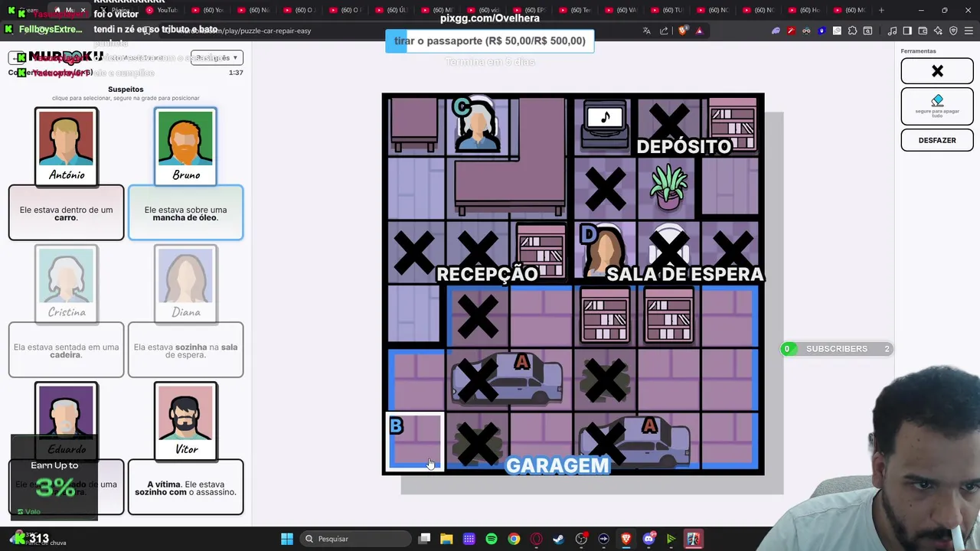
Task: Open the Brave Rewards triangle icon
Action: [x=699, y=31]
